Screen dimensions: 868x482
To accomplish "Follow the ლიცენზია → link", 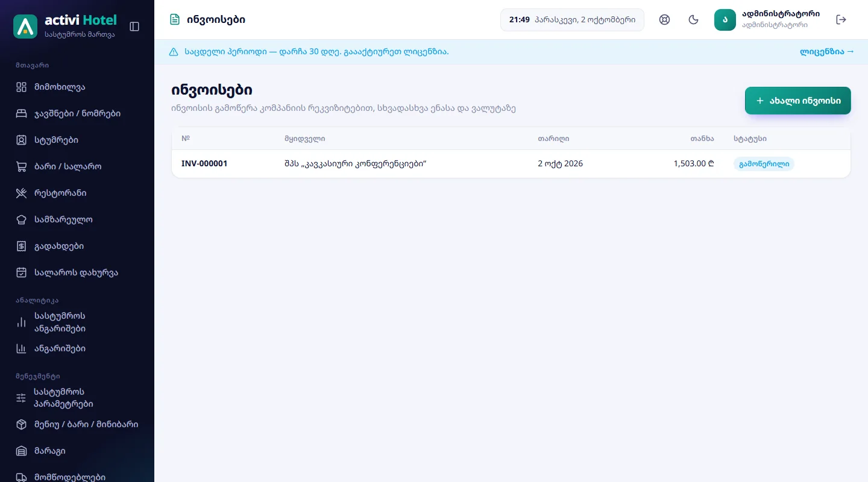I will click(827, 52).
